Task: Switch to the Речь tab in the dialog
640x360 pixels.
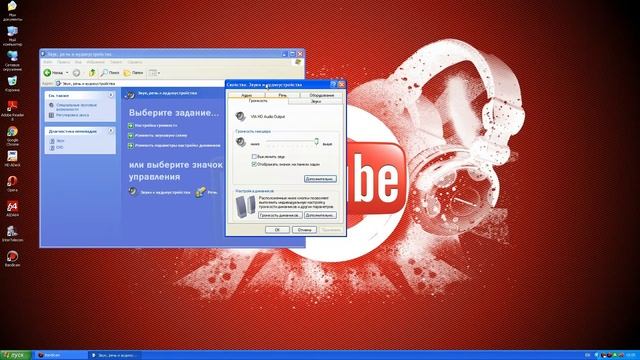Action: [282, 95]
